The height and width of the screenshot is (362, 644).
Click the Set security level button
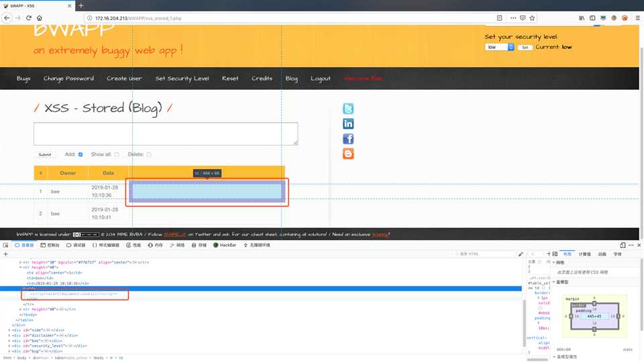coord(525,47)
